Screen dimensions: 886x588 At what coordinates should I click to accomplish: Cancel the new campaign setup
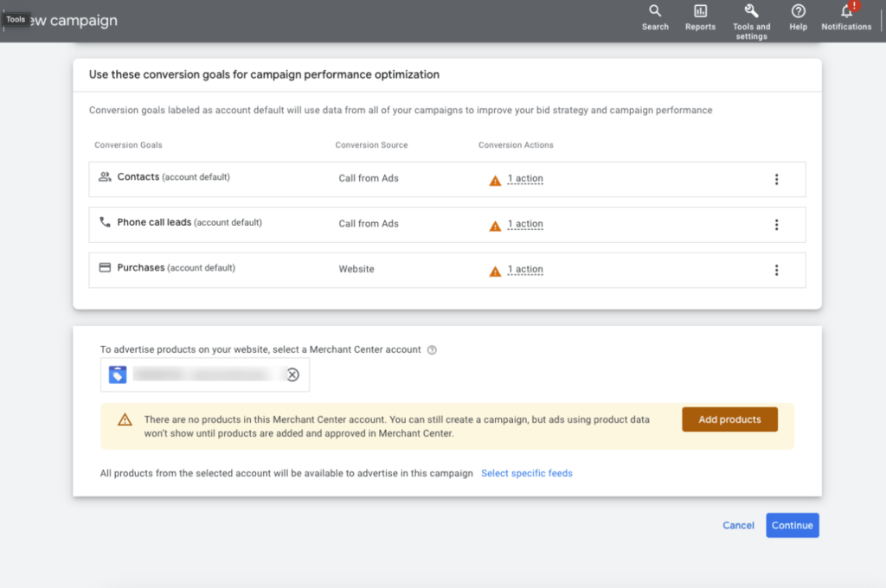(x=738, y=525)
